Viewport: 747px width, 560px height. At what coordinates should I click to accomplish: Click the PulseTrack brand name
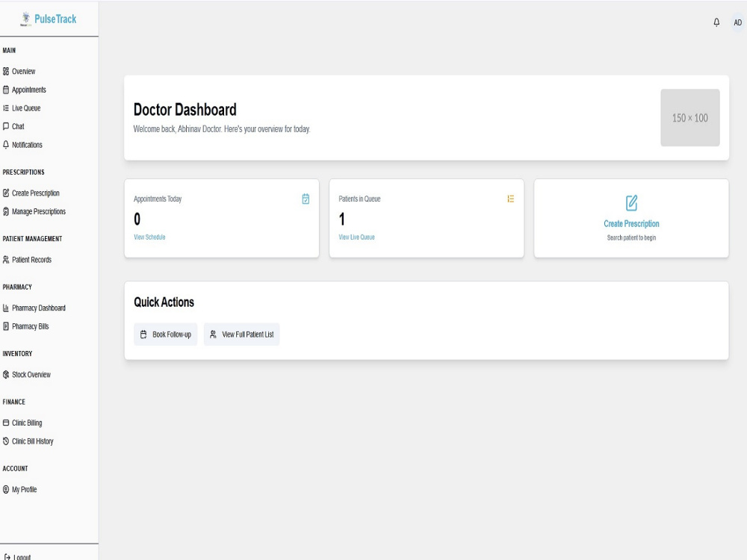55,19
